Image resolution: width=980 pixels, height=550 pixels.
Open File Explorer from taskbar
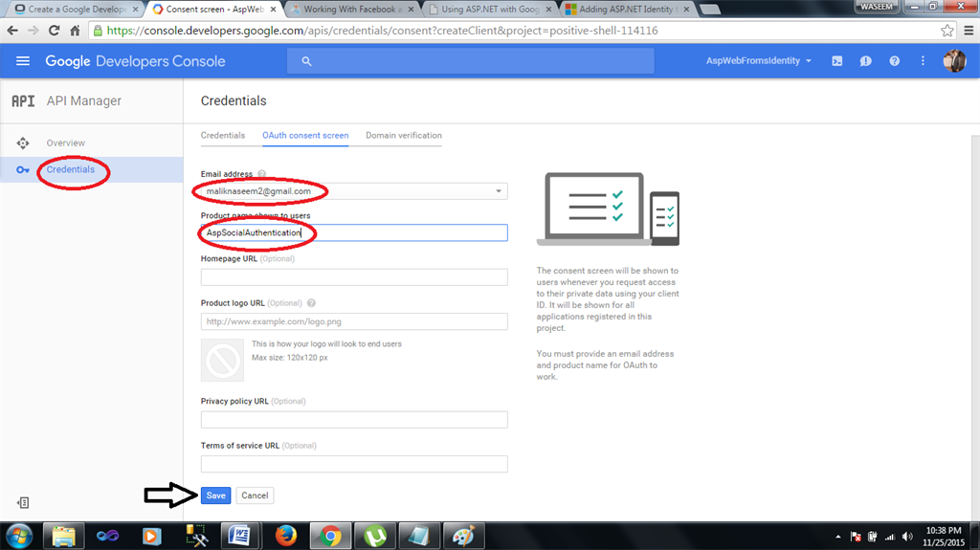(x=63, y=537)
